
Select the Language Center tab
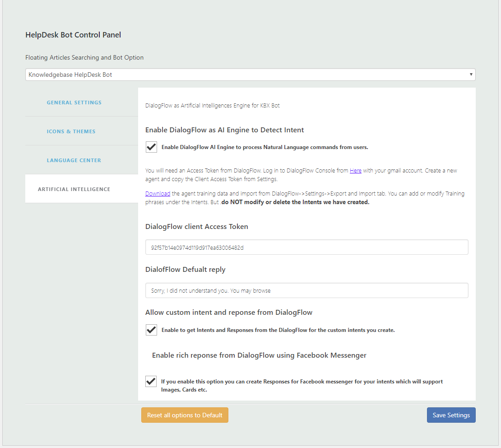74,160
